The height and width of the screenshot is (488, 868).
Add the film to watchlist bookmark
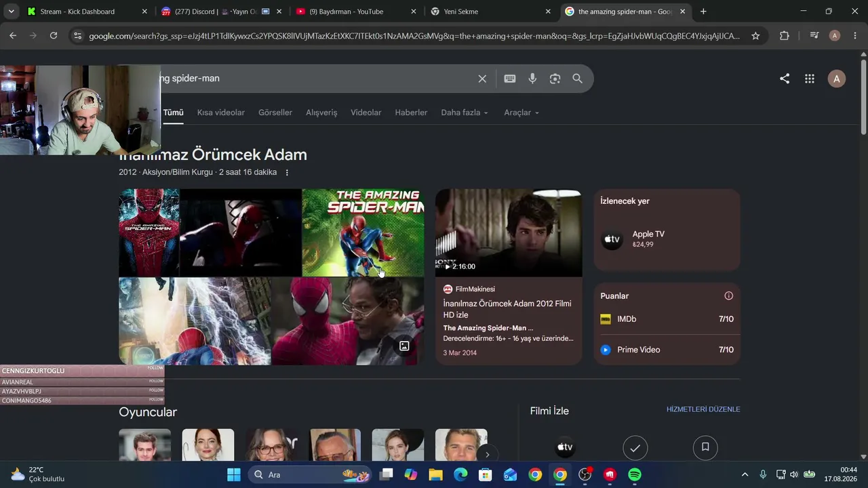pos(705,448)
